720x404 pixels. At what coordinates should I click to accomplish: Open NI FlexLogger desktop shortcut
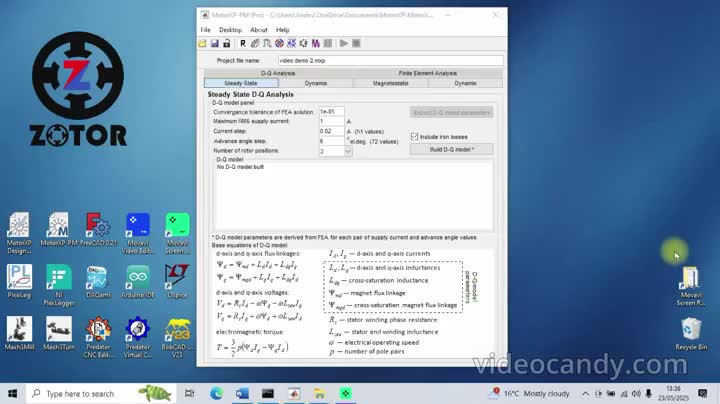[x=59, y=286]
